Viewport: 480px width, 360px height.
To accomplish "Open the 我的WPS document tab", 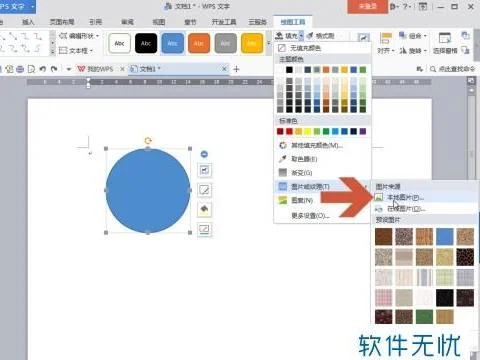I will tap(96, 69).
